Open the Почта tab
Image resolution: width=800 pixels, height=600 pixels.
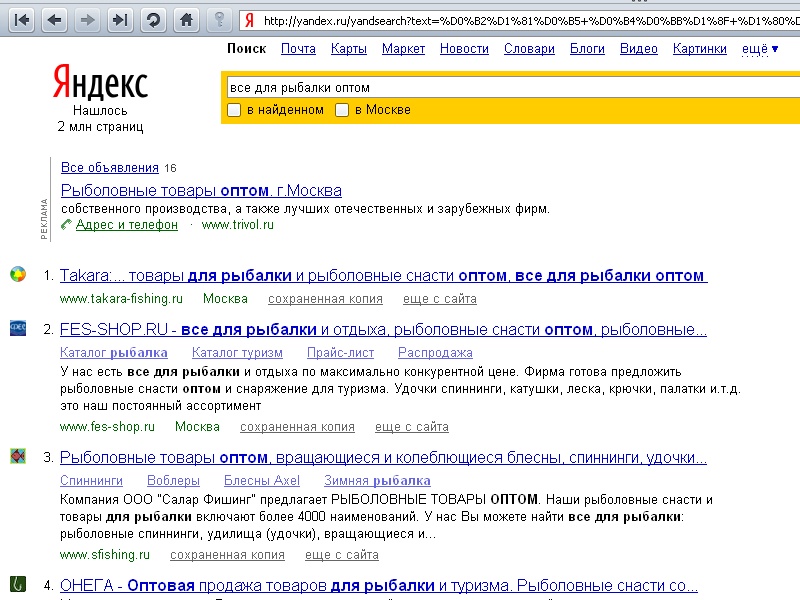[x=298, y=49]
